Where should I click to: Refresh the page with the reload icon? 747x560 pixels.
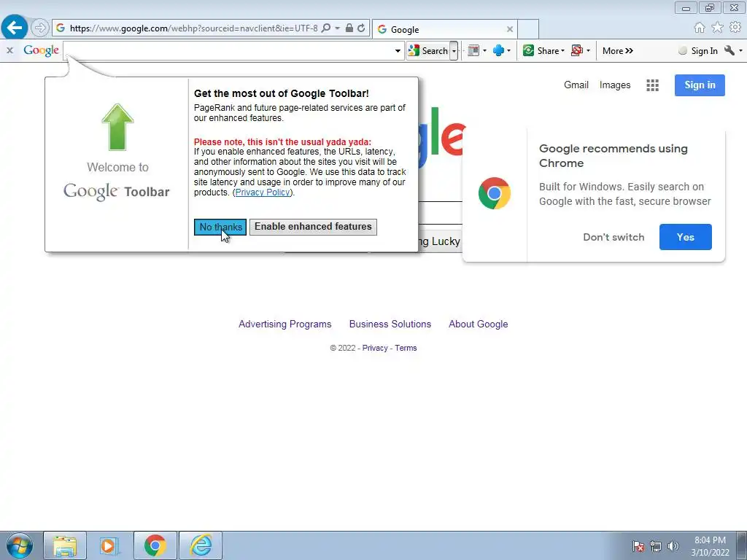pyautogui.click(x=362, y=28)
